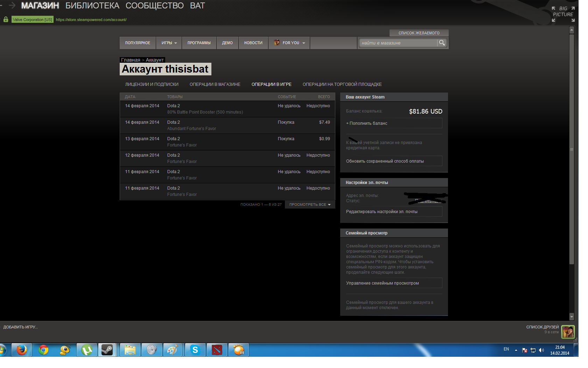The width and height of the screenshot is (588, 368).
Task: Open Windows Explorer folder in taskbar
Action: tap(130, 350)
